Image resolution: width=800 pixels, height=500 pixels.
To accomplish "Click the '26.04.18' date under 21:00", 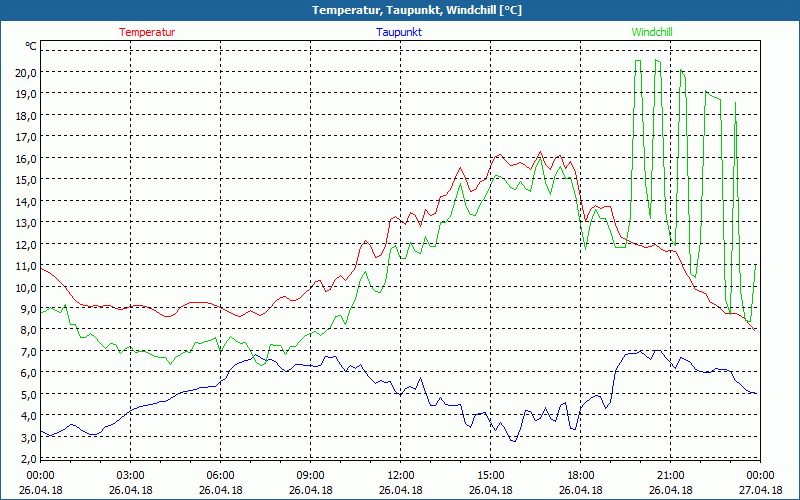I will point(671,490).
